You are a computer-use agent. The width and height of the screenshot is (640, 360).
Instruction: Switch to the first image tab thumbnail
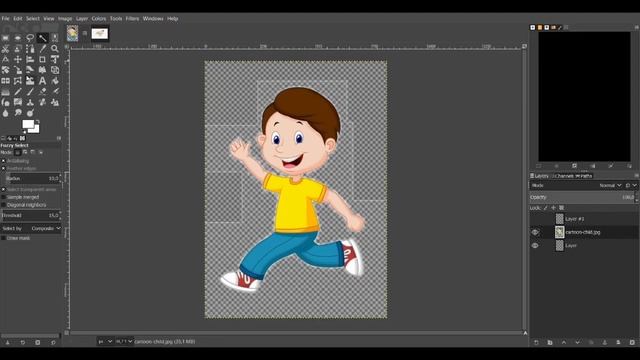[73, 33]
